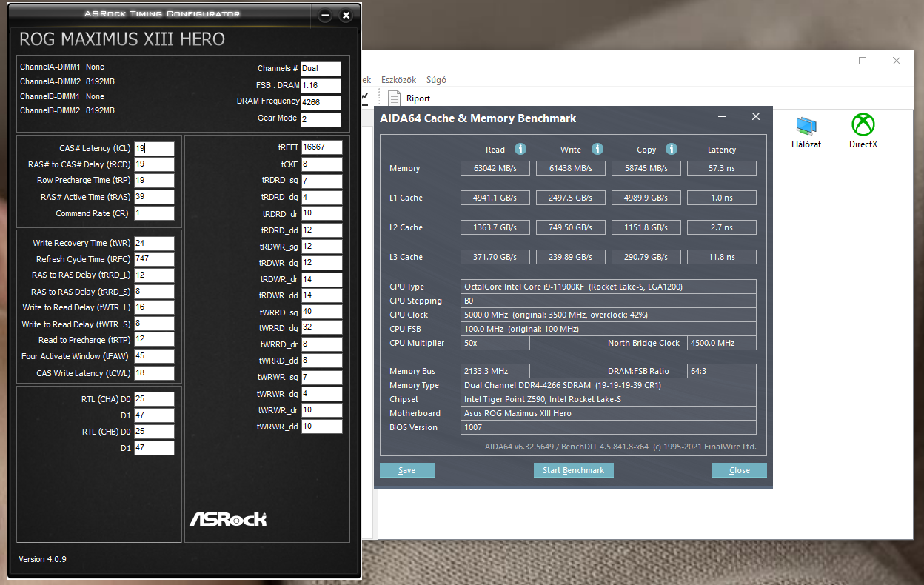This screenshot has width=924, height=585.
Task: Click the tWRWR_sg value field
Action: point(322,378)
